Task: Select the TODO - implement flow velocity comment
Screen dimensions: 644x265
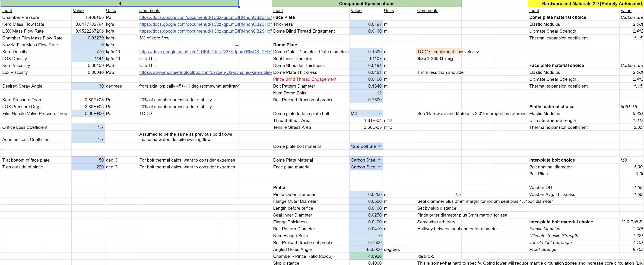Action: pos(448,52)
